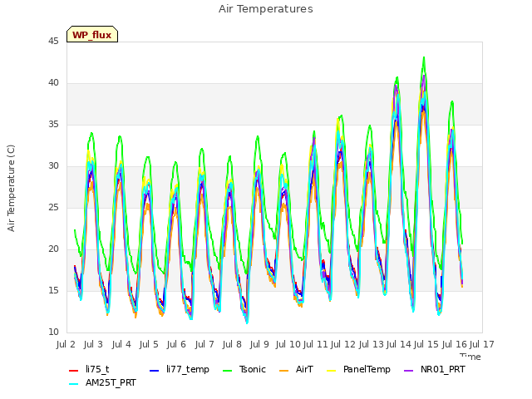
Task: Click the Jul 11 x-axis tick label
Action: coord(316,345)
